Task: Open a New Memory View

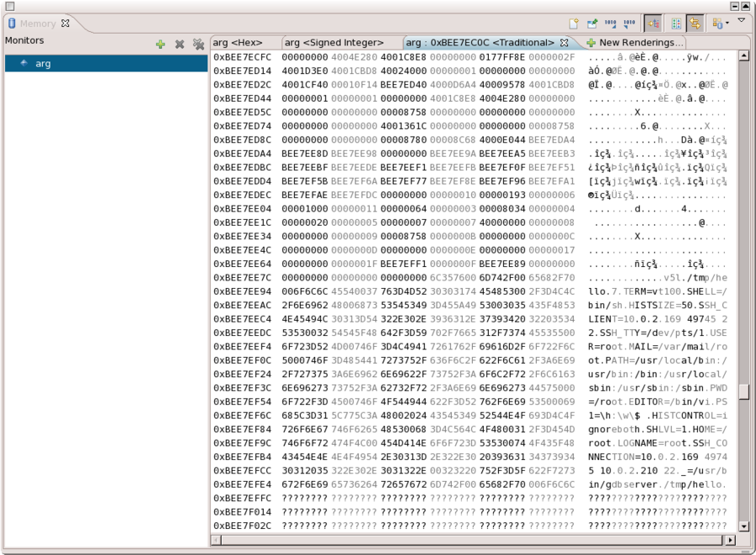Action: point(575,23)
